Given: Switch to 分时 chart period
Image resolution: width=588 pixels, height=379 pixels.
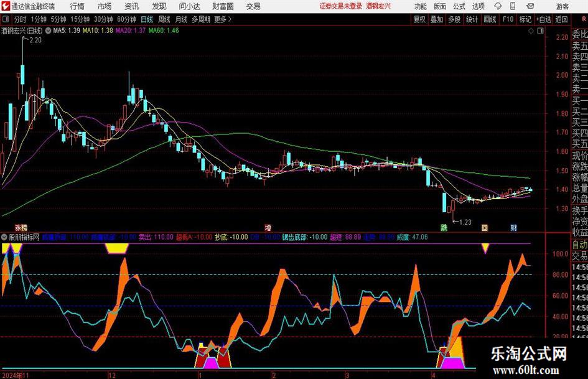Looking at the screenshot, I should 20,19.
